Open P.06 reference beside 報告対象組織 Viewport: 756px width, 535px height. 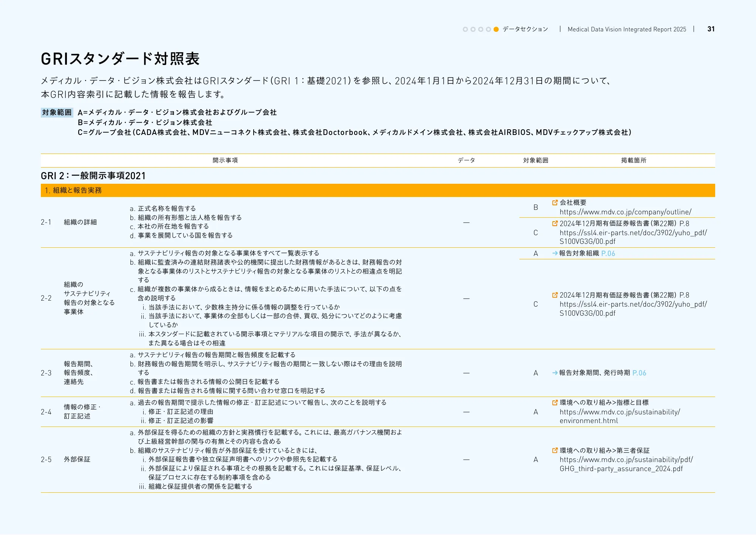tap(608, 253)
